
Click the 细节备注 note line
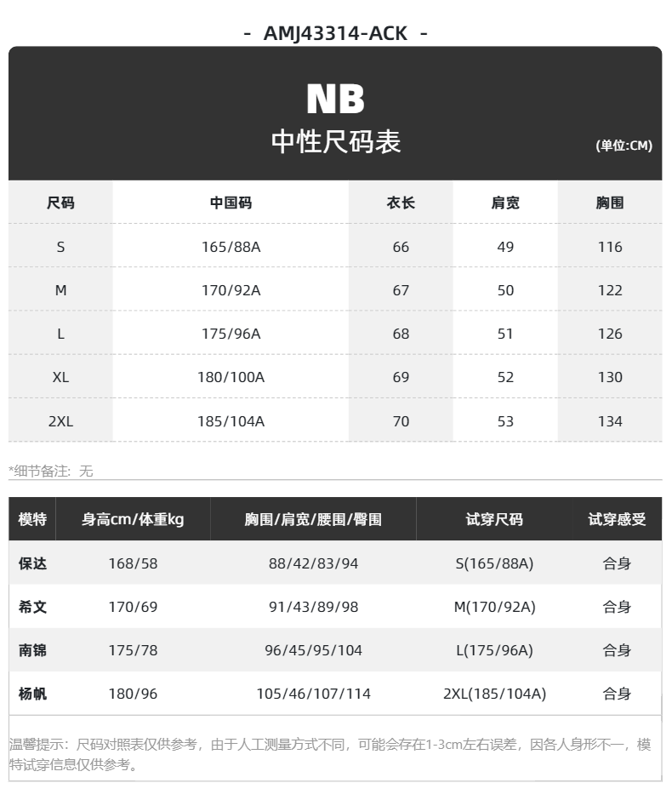coord(51,471)
